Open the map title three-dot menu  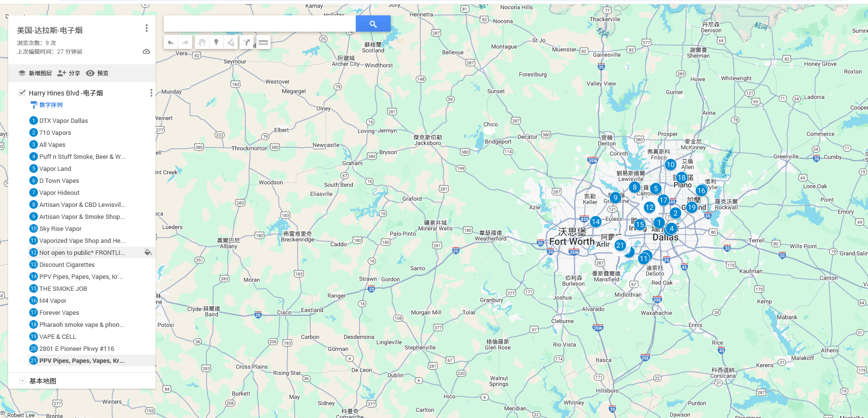[x=146, y=28]
